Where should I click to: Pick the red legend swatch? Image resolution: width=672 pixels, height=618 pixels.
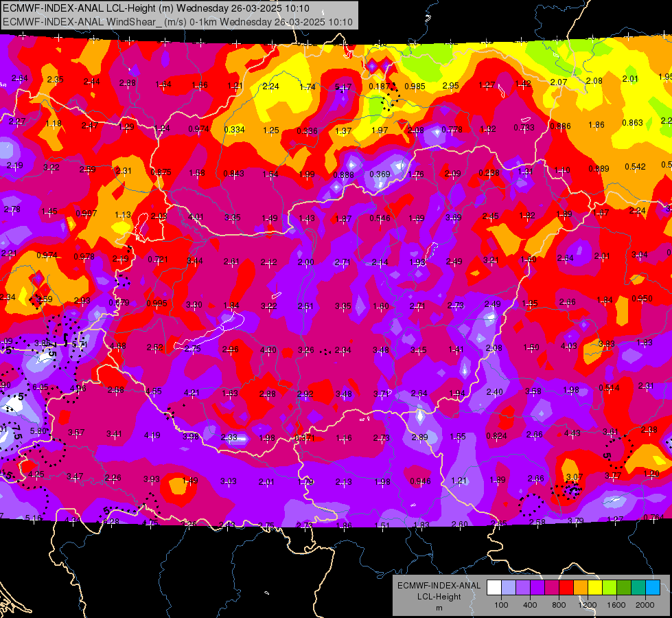tap(566, 588)
